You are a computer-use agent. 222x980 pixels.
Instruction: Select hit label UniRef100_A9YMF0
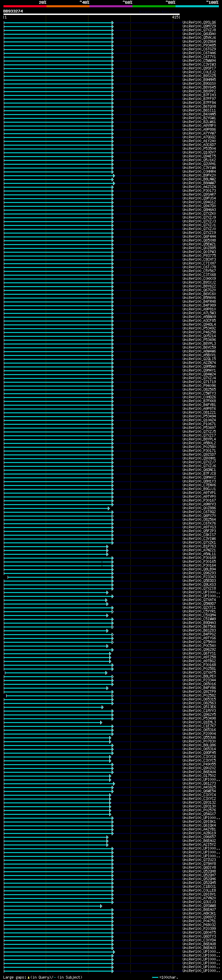(199, 125)
